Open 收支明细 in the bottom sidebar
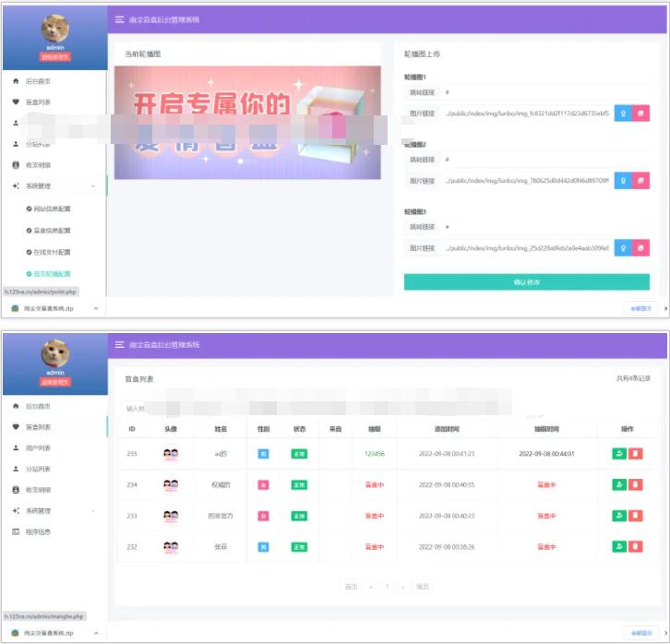 point(38,490)
